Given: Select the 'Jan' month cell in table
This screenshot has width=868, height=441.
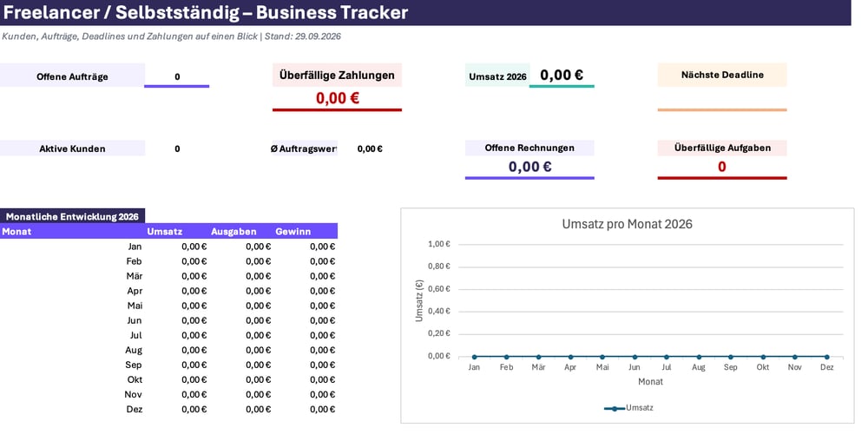Looking at the screenshot, I should pyautogui.click(x=73, y=247).
